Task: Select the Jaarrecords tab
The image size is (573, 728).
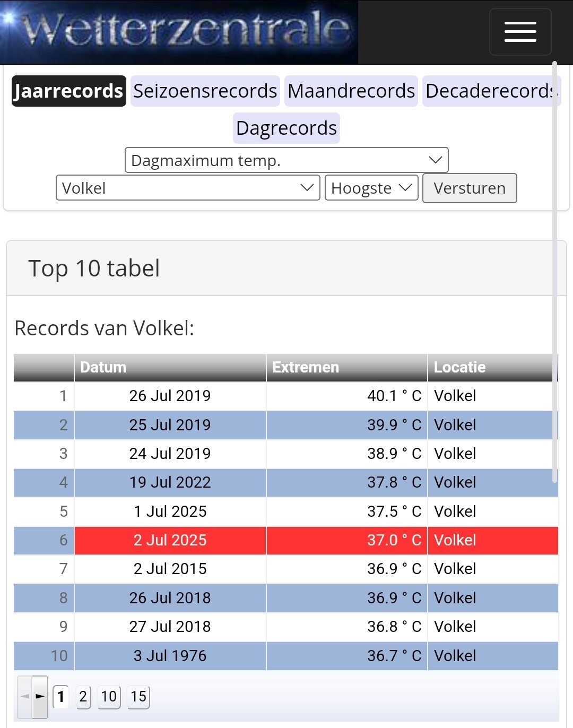Action: (x=69, y=91)
